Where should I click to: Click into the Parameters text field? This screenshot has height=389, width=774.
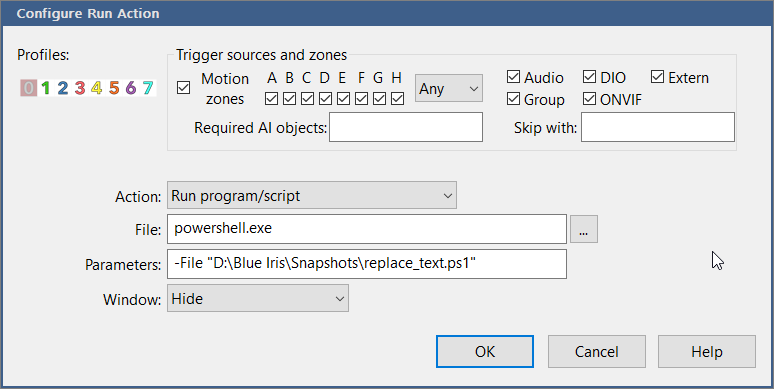pyautogui.click(x=367, y=264)
